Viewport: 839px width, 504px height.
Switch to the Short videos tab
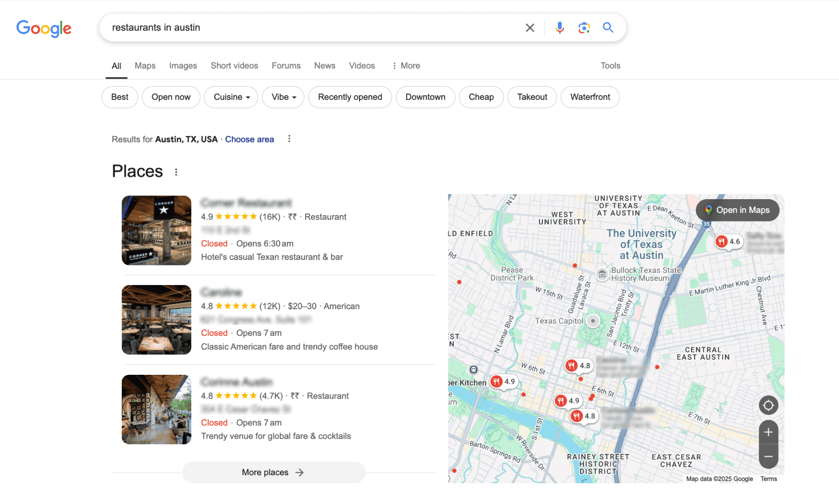point(234,66)
